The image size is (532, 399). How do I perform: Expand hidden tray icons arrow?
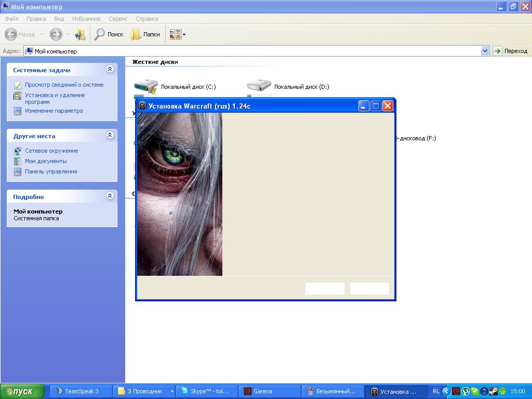[446, 392]
